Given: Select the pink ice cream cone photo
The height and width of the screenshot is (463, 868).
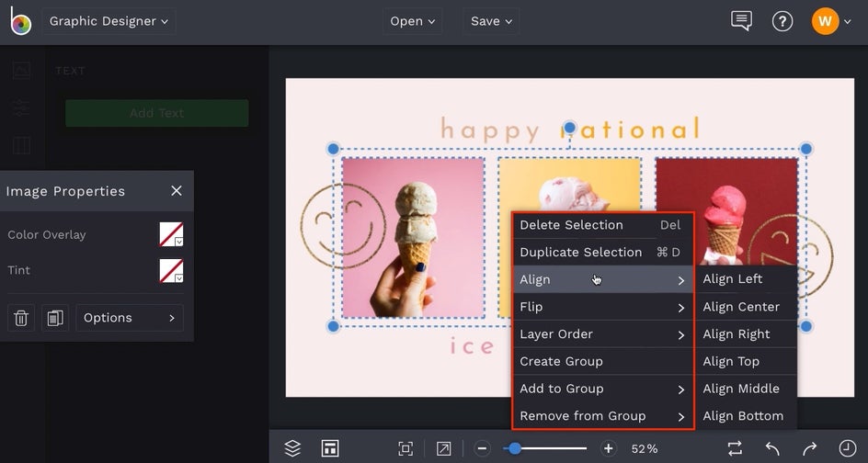Looking at the screenshot, I should [413, 238].
